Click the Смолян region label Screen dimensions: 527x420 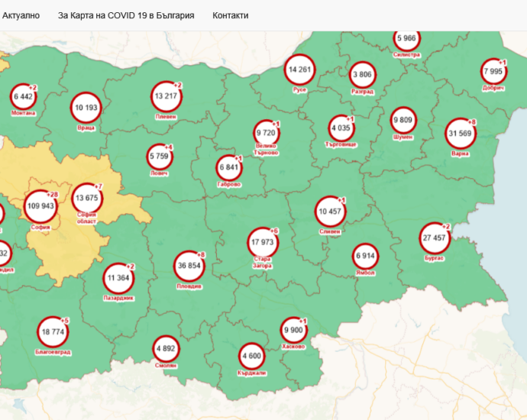point(166,366)
